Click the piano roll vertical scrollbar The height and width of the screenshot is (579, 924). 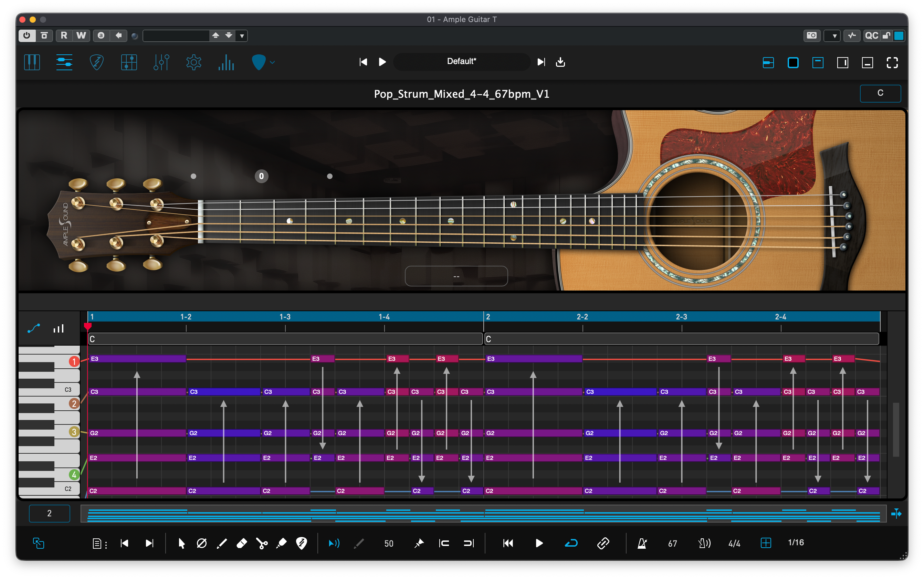tap(896, 429)
